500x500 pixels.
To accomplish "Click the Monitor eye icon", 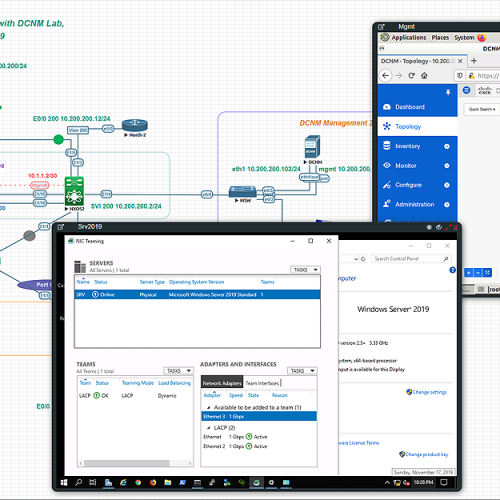I will pos(387,165).
